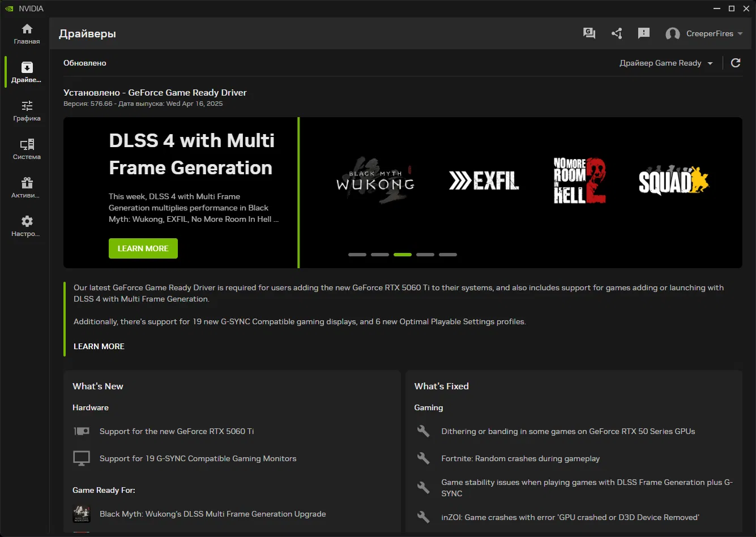The image size is (756, 537).
Task: Click the 'What's New' heading
Action: [98, 386]
